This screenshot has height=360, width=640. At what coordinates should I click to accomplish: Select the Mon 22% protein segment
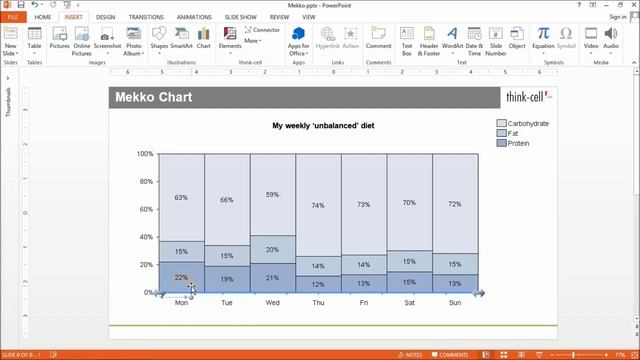coord(181,278)
